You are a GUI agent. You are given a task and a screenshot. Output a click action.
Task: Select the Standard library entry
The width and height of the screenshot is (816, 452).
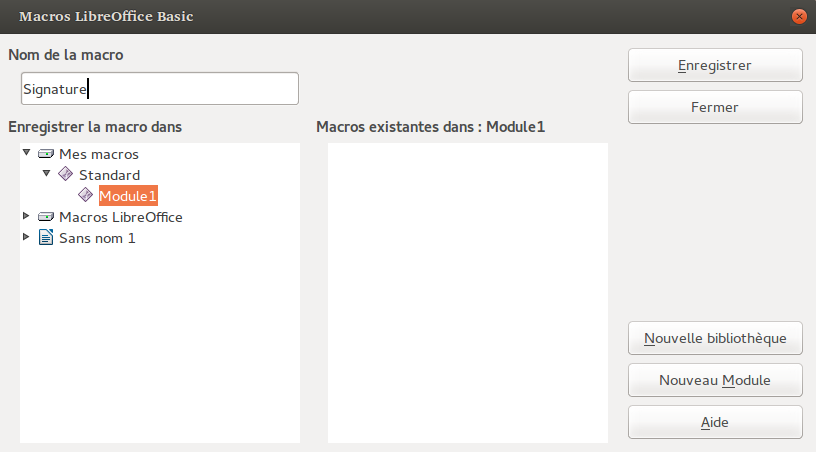coord(109,175)
